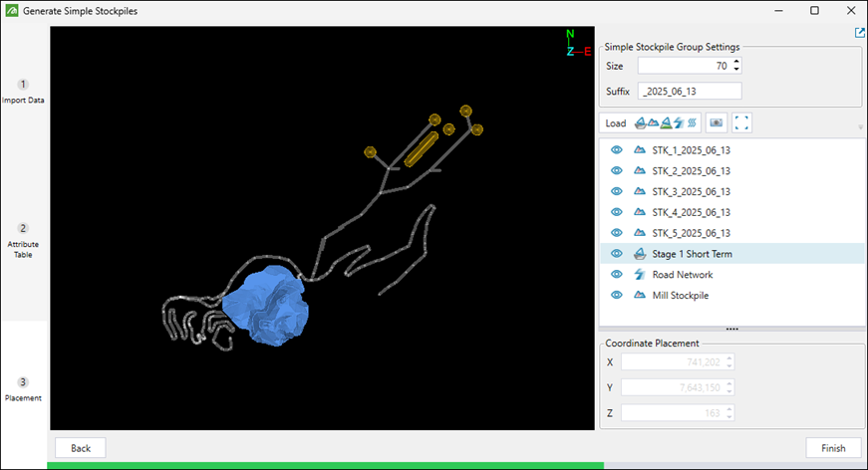Click the Mill Stockpile layer icon
This screenshot has width=868, height=470.
pos(640,296)
